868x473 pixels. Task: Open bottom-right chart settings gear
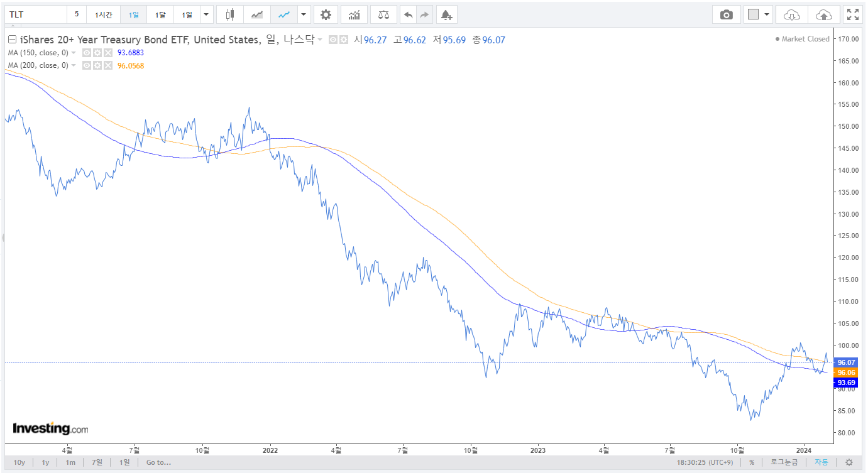click(x=849, y=462)
